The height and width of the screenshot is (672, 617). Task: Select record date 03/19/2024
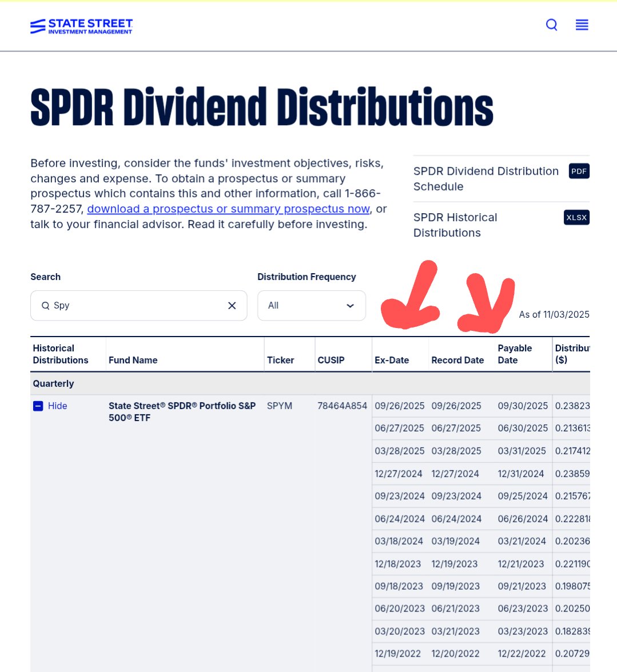(455, 541)
